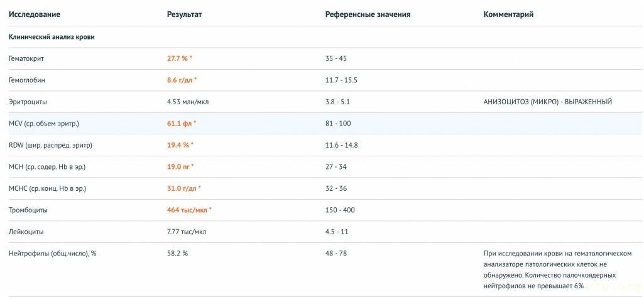Click the "Комментарий" column header

508,14
